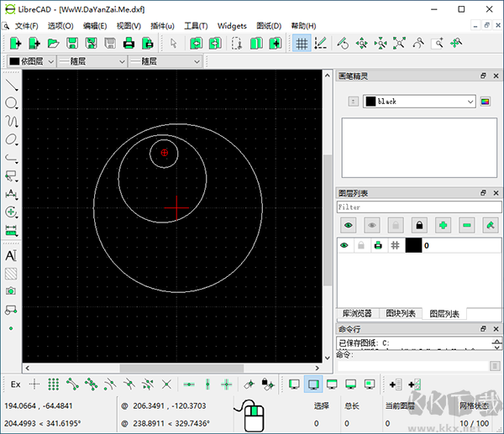Click the Save As icon
Screen dimensions: 504x434
[x=92, y=44]
